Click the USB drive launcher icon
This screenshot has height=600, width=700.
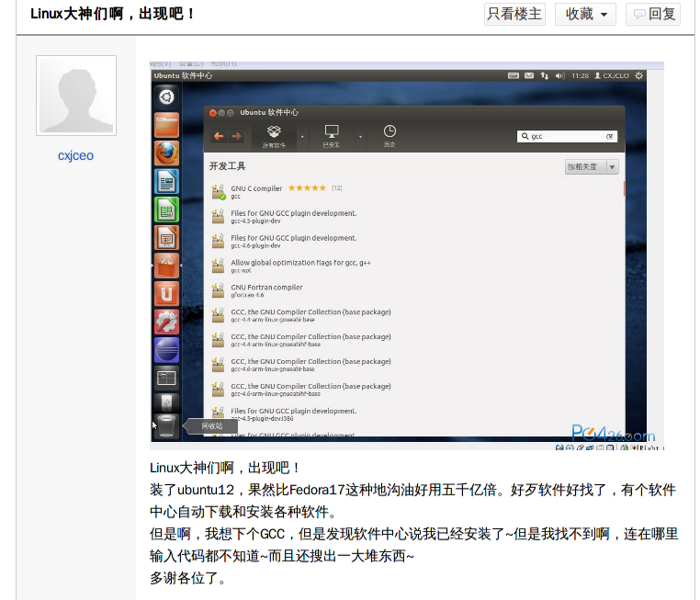pos(166,402)
